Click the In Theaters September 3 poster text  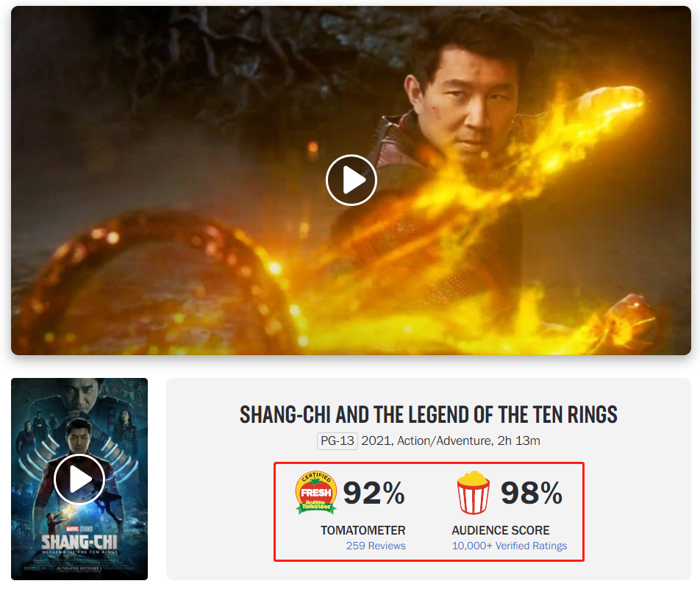click(79, 568)
